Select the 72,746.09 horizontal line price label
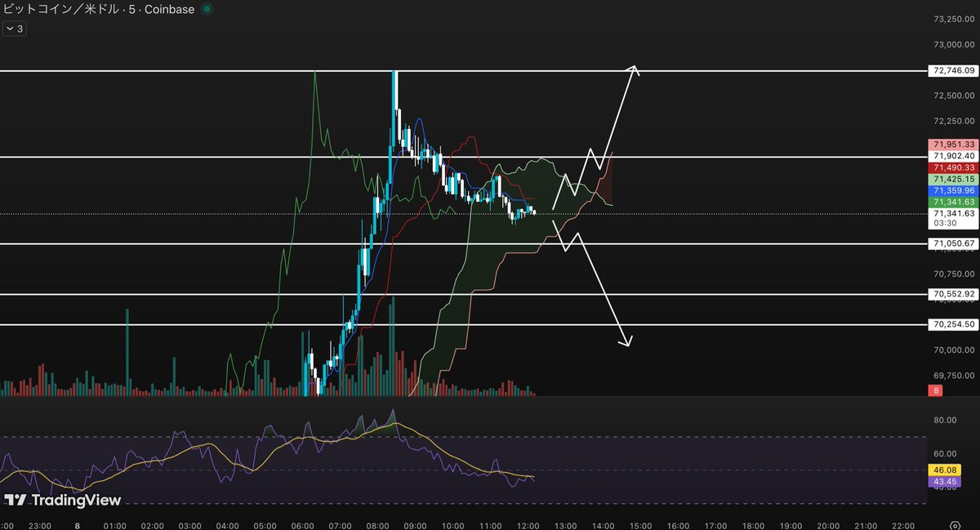This screenshot has height=530, width=980. click(953, 71)
